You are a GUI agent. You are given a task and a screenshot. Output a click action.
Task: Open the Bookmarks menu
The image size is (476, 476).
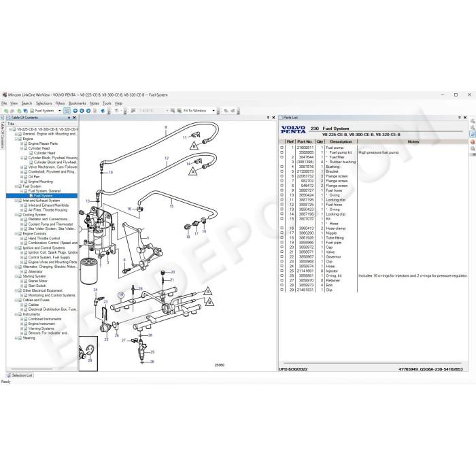(77, 103)
